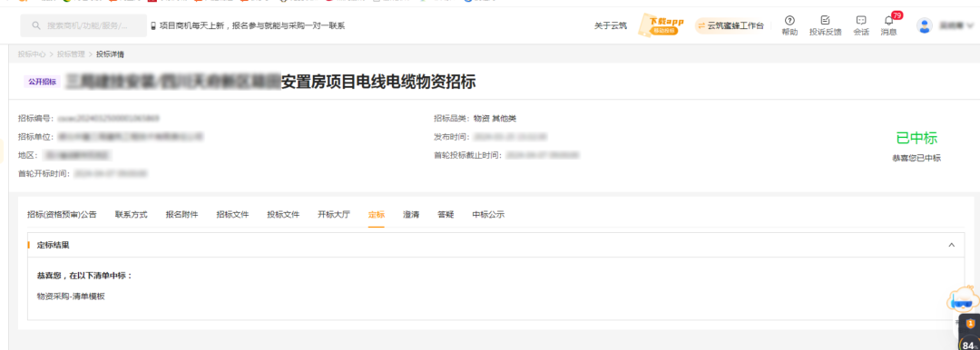The width and height of the screenshot is (980, 350).
Task: Switch to 云筑蜜蜂工作台
Action: click(x=730, y=25)
